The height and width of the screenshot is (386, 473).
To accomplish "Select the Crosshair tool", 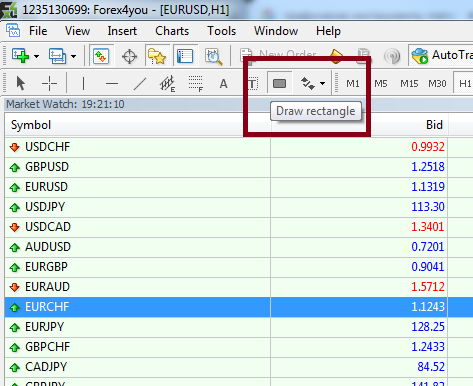I will (49, 83).
